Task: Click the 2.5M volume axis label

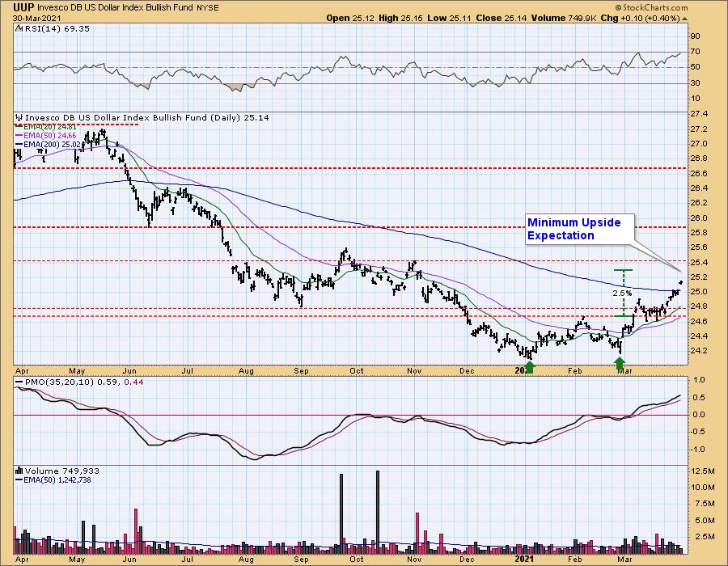Action: coord(705,537)
